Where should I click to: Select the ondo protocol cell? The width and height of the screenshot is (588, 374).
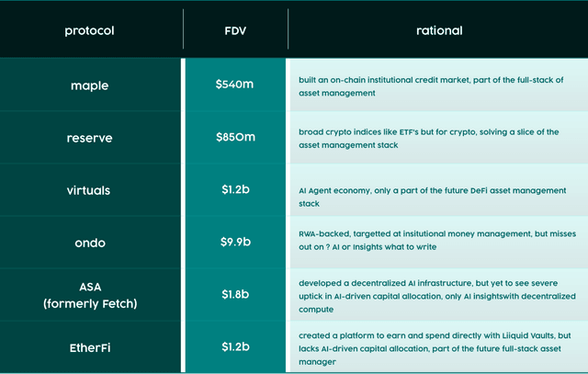[89, 243]
